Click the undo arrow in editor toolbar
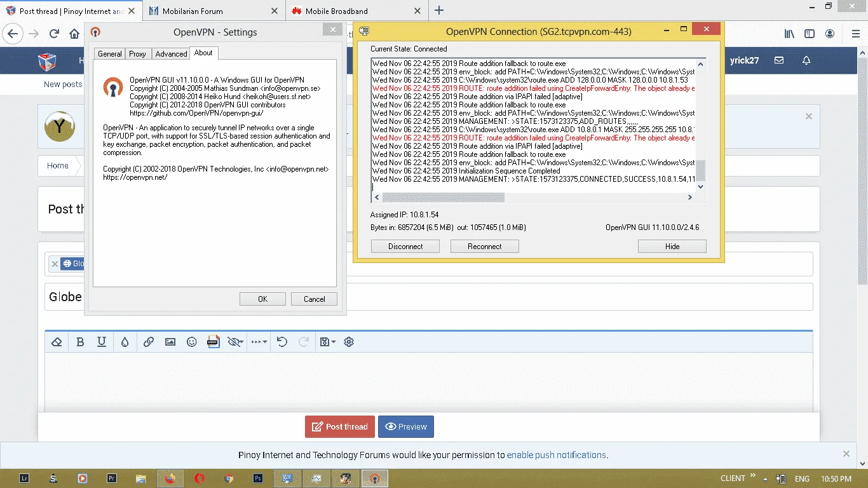This screenshot has width=868, height=488. pyautogui.click(x=282, y=342)
